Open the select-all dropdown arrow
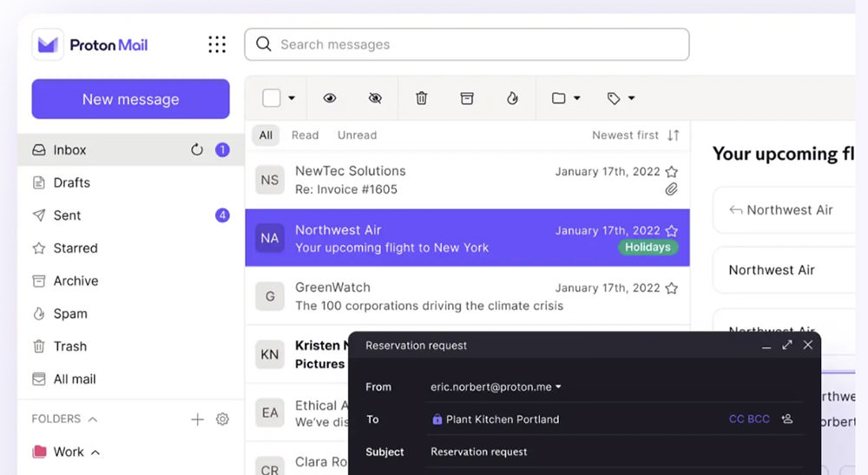 click(x=292, y=98)
